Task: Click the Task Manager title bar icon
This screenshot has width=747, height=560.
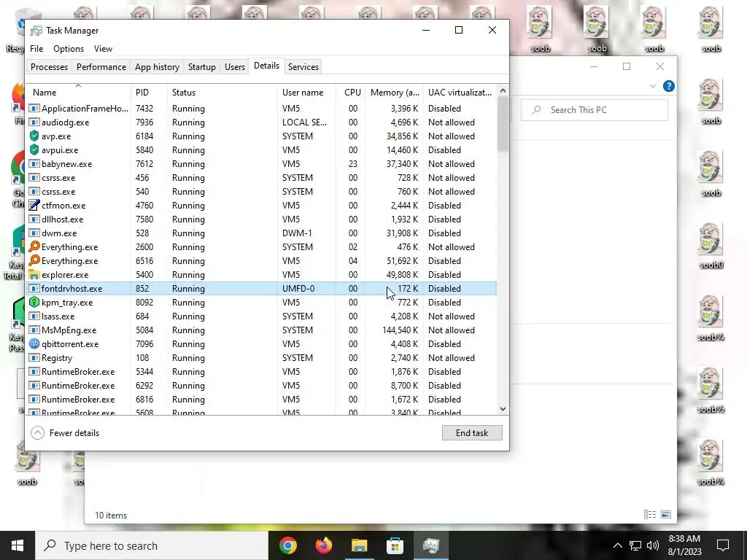Action: point(36,31)
